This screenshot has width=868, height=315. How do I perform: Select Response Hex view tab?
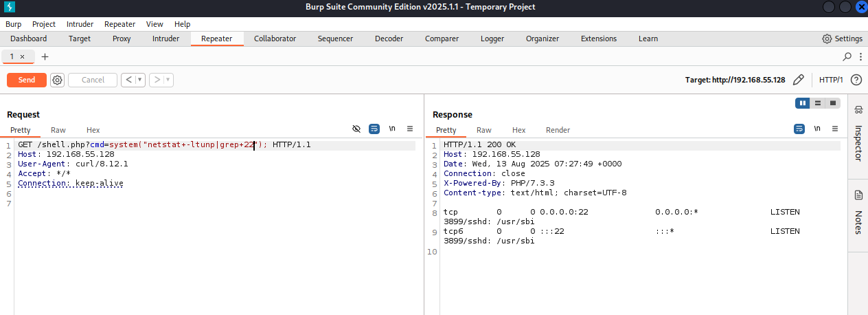[518, 130]
